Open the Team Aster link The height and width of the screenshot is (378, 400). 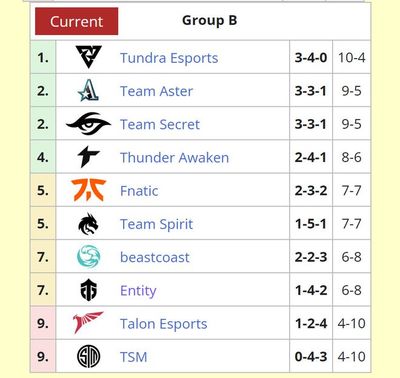pos(156,91)
